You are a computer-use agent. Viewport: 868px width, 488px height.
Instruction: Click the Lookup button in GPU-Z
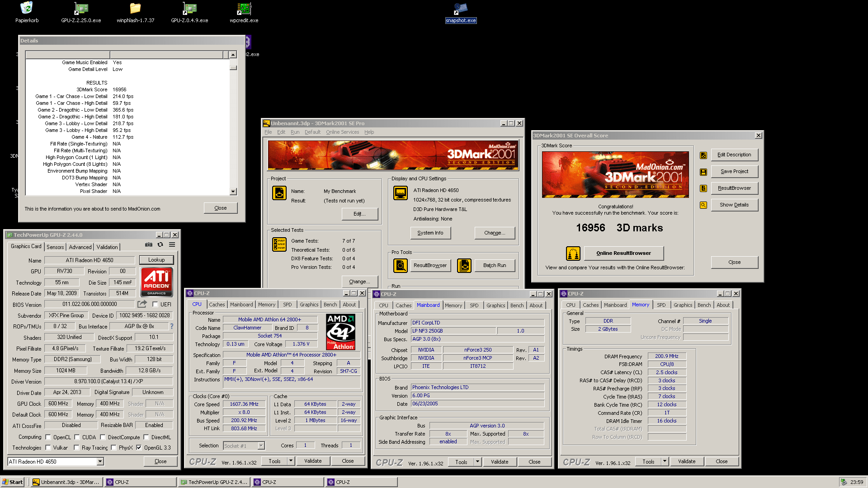[x=156, y=260]
